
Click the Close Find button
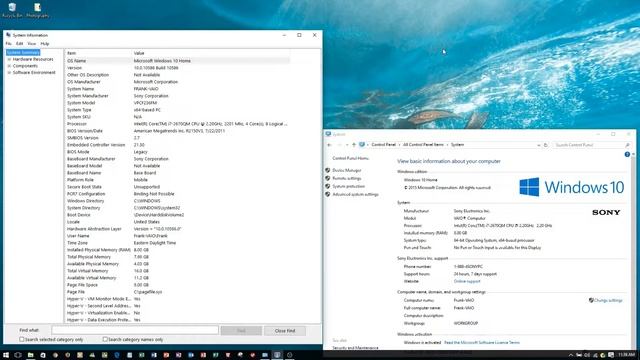coord(284,331)
